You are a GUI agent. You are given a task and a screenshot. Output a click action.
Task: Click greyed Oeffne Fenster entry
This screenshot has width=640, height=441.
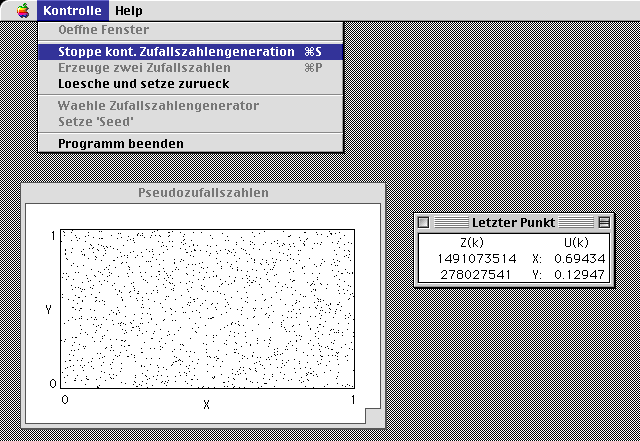(x=191, y=30)
